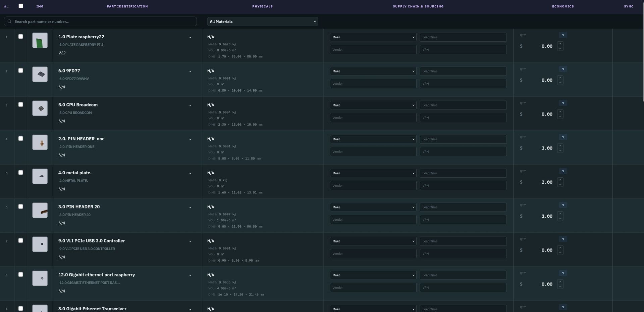Screen dimensions: 644x312
Task: Open thumbnail of 4.0 metal plate
Action: 40,176
